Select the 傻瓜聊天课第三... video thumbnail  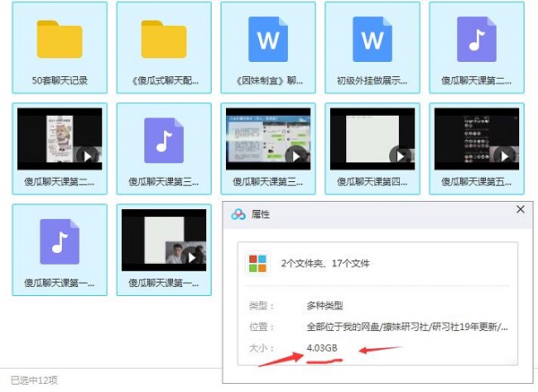tap(268, 139)
